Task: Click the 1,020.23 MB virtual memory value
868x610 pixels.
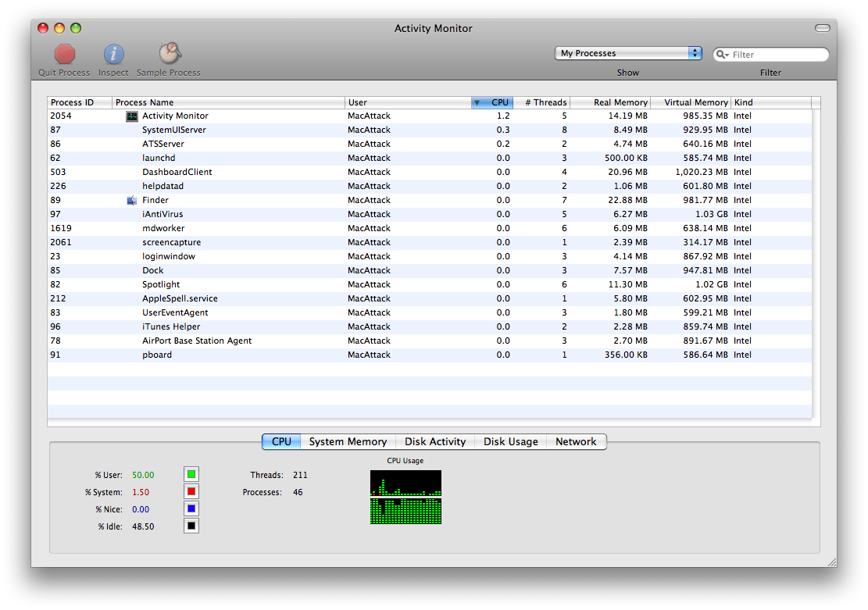Action: (702, 172)
